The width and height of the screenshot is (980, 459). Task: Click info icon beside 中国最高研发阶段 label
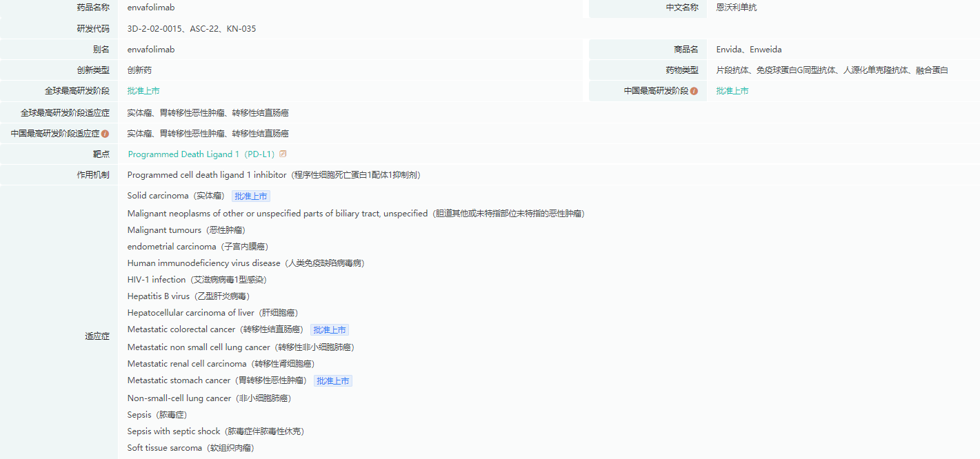(x=694, y=91)
